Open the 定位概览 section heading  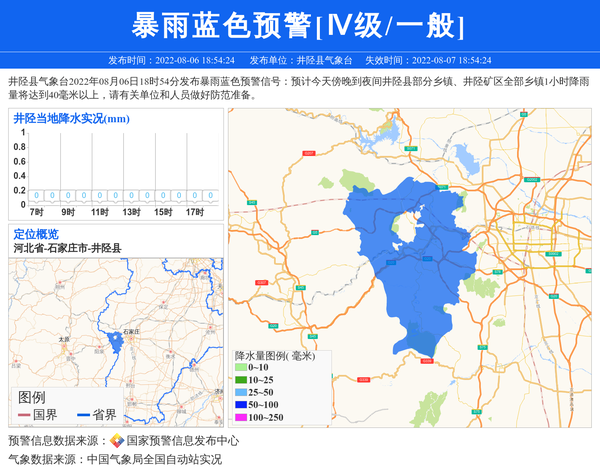tap(36, 234)
